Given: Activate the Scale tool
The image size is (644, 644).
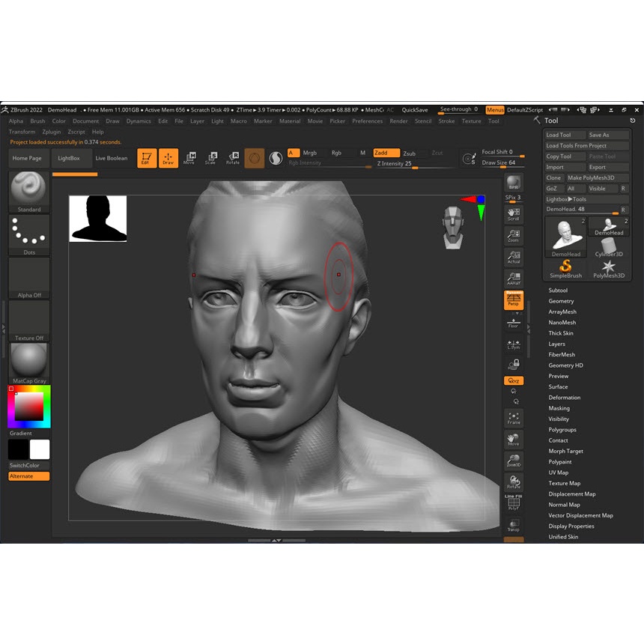Looking at the screenshot, I should click(210, 158).
